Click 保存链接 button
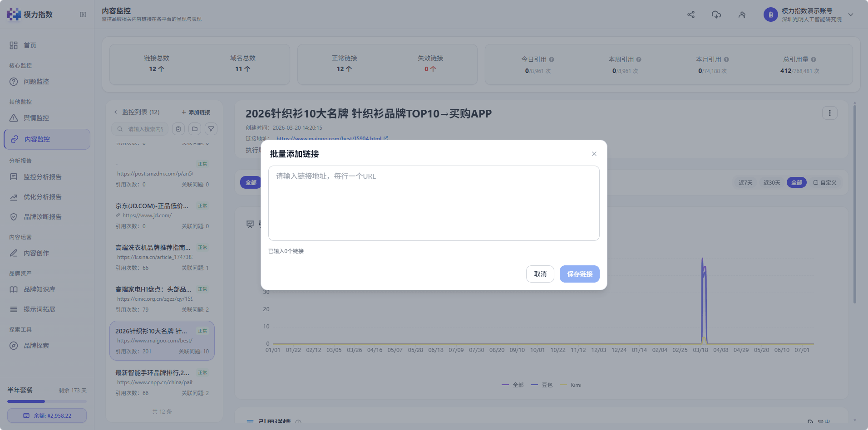868x430 pixels. pyautogui.click(x=579, y=274)
